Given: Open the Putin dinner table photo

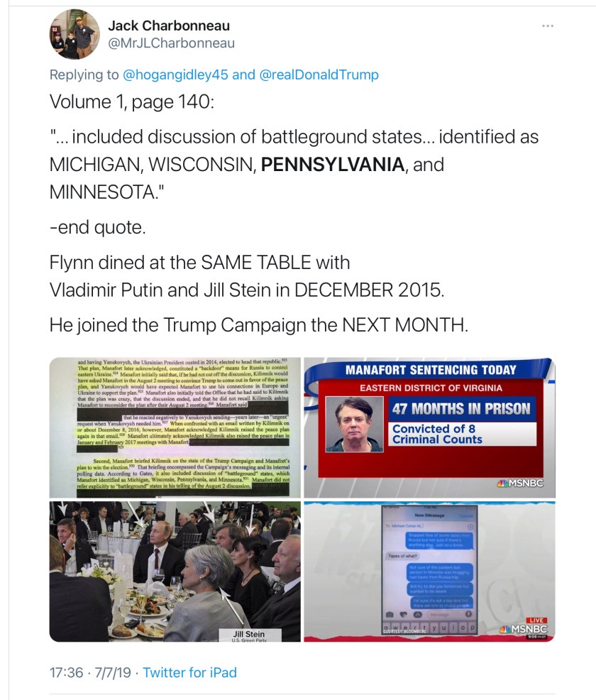Looking at the screenshot, I should (x=175, y=572).
